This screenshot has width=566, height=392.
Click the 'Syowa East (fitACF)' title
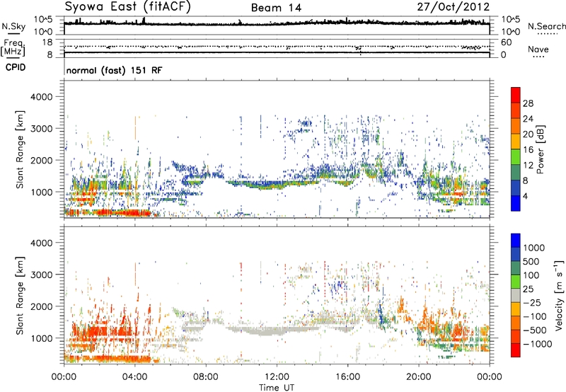(x=128, y=6)
